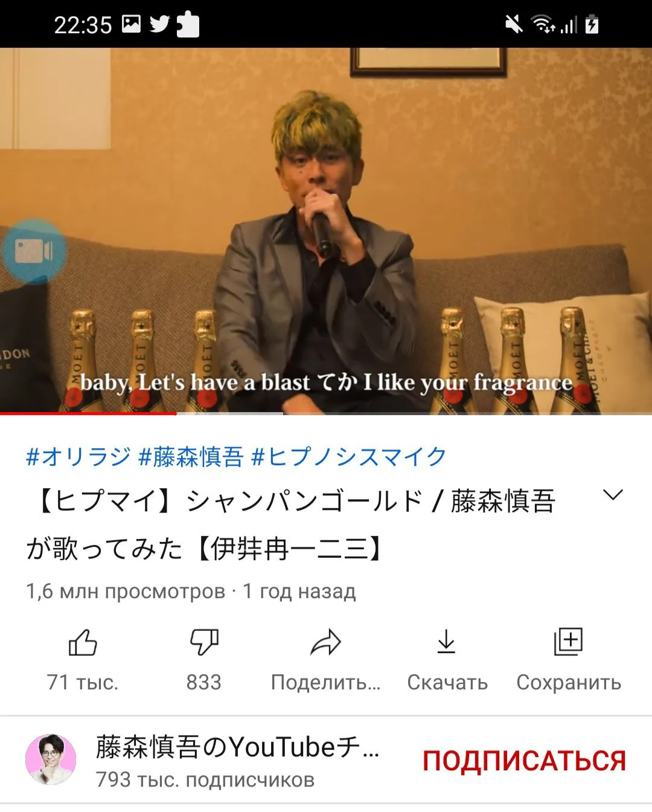Image resolution: width=652 pixels, height=812 pixels.
Task: Open the #ヒプノシスマイク hashtag link
Action: pos(349,456)
